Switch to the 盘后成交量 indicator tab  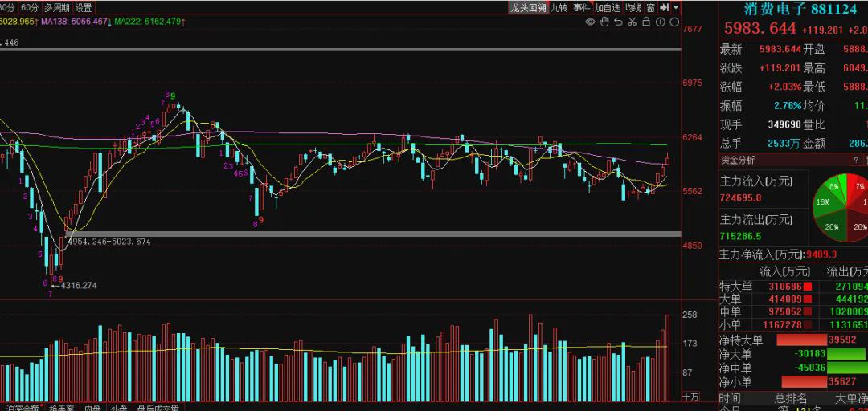pos(158,408)
